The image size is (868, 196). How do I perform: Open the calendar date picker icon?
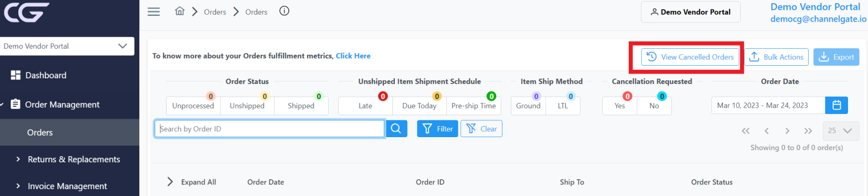[836, 105]
